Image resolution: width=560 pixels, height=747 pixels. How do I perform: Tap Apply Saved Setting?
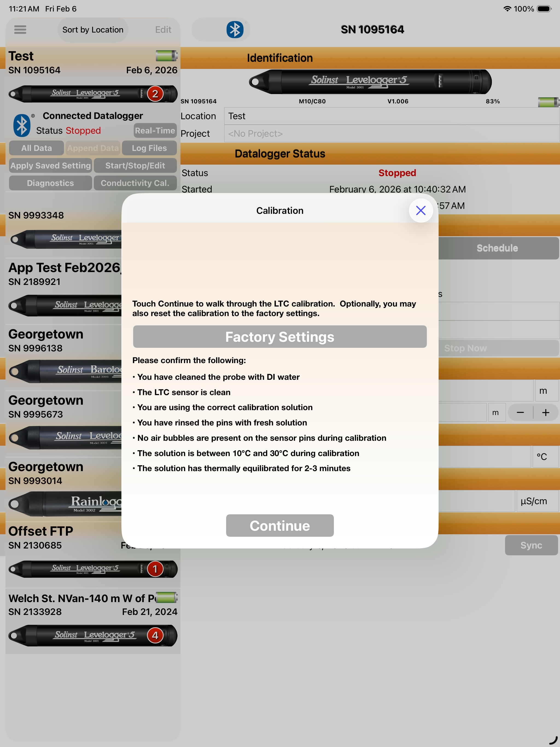51,165
